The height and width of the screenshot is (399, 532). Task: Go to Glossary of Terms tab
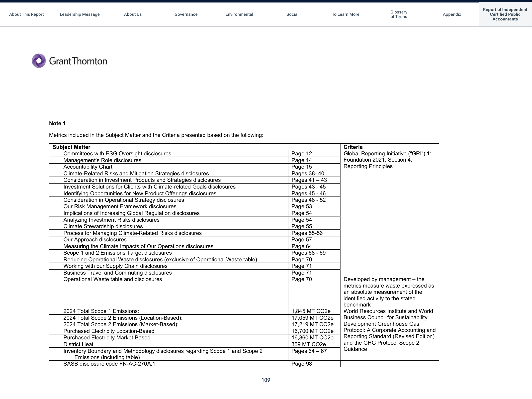pos(399,14)
